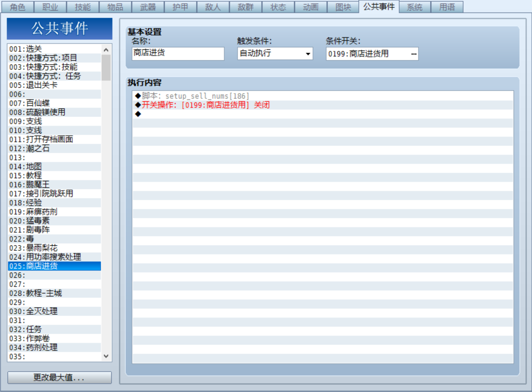Select the empty third command line
This screenshot has width=532, height=392.
coord(323,114)
